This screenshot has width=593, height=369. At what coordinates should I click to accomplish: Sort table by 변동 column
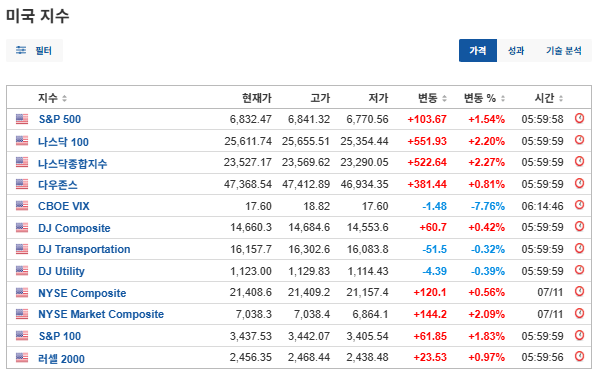coord(432,98)
